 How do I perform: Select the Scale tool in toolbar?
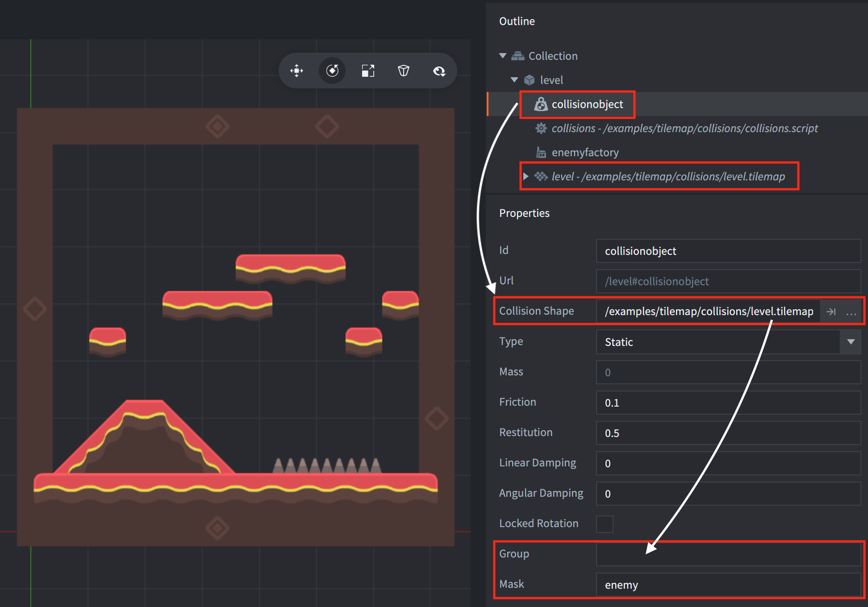click(368, 71)
